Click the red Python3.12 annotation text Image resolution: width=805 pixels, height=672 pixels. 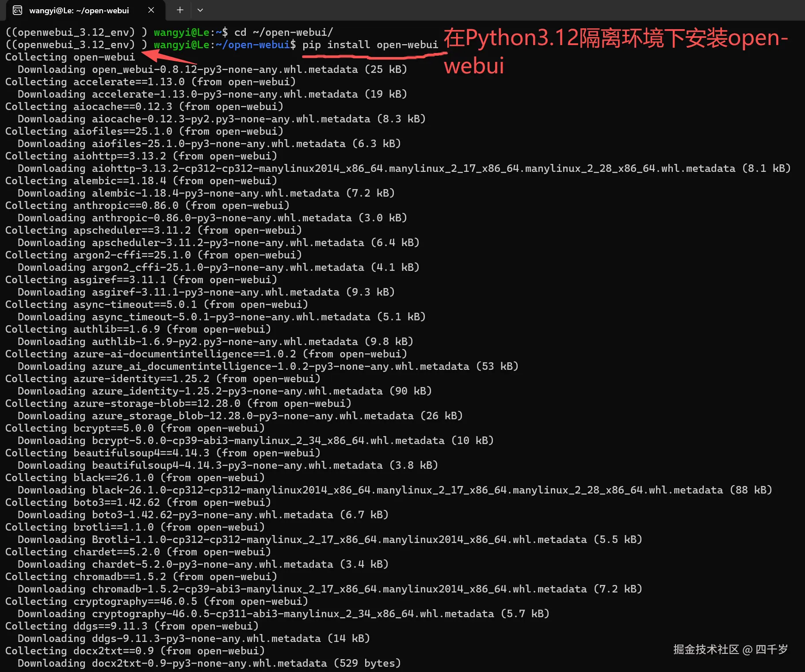(x=614, y=38)
